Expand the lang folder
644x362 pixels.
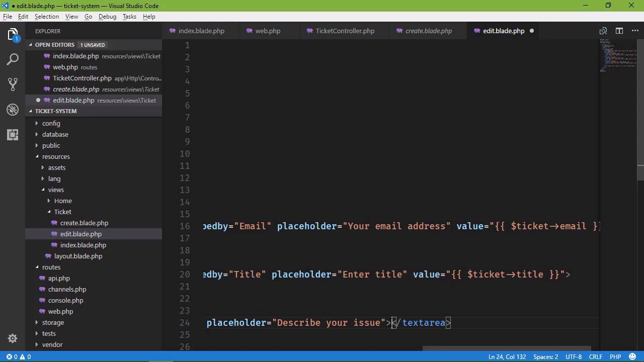point(42,178)
